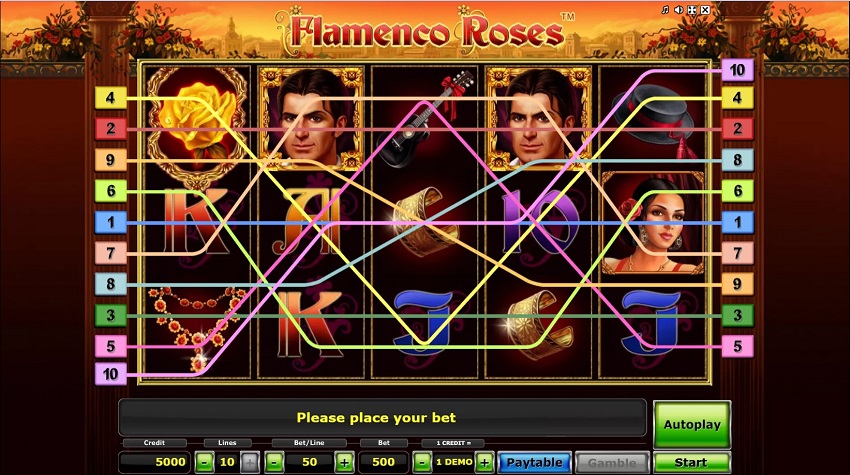This screenshot has width=850, height=475.
Task: Select blue payline 1 marker on left
Action: click(x=111, y=222)
